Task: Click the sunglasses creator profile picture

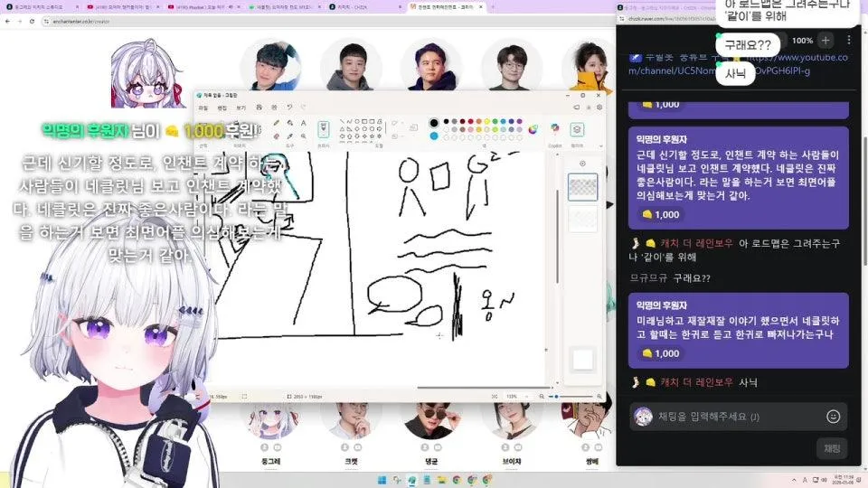Action: (432, 419)
